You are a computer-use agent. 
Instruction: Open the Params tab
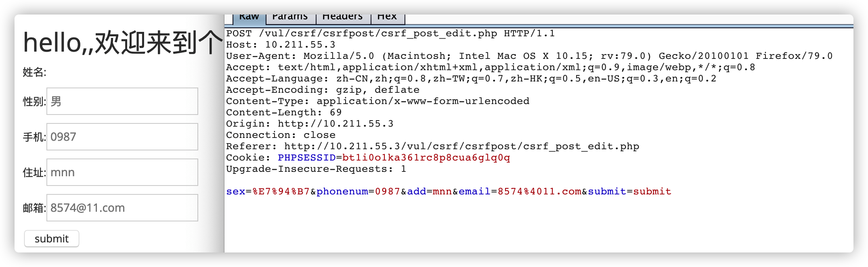click(290, 18)
